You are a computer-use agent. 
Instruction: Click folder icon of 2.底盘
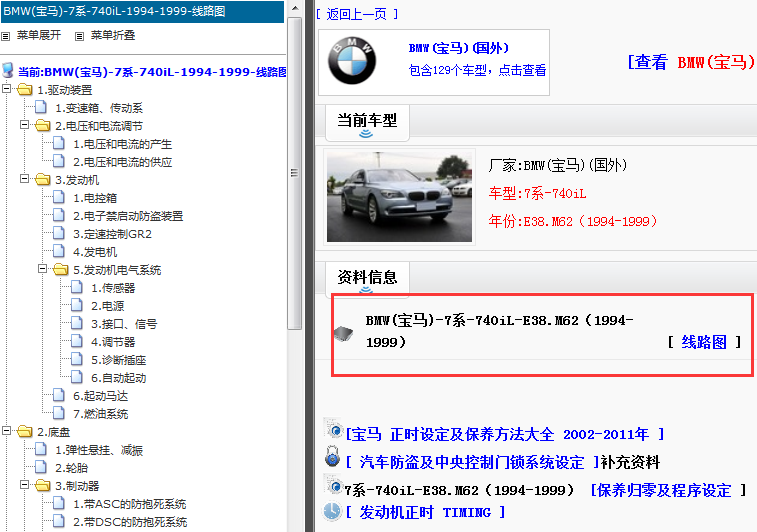(25, 431)
